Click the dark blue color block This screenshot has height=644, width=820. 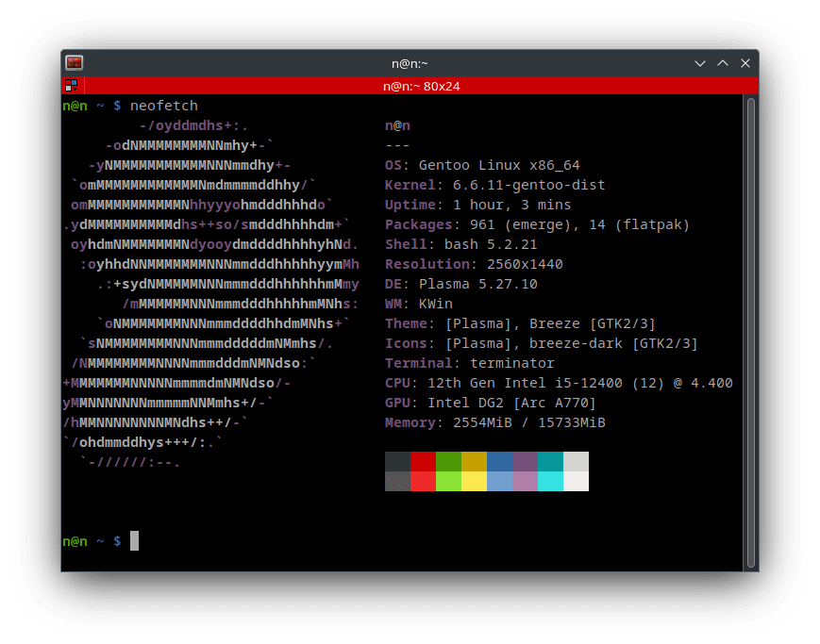499,462
